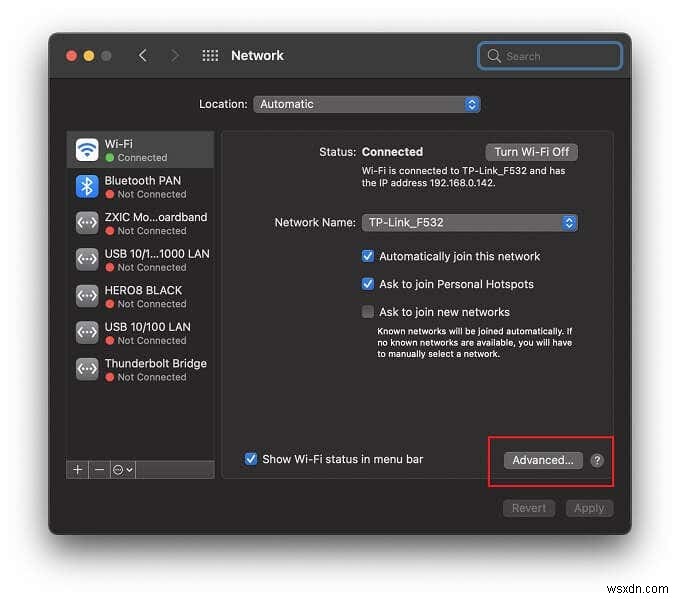Go back with the left chevron
This screenshot has width=680, height=599.
pos(142,56)
